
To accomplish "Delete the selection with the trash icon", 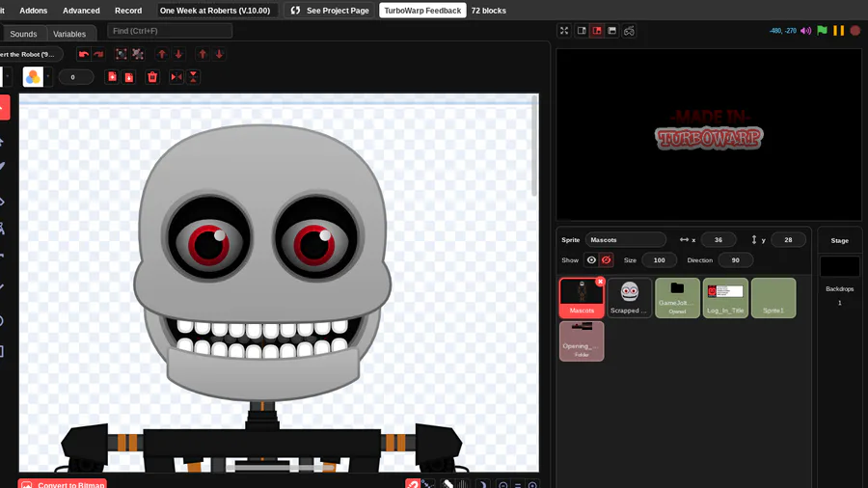I will coord(152,77).
